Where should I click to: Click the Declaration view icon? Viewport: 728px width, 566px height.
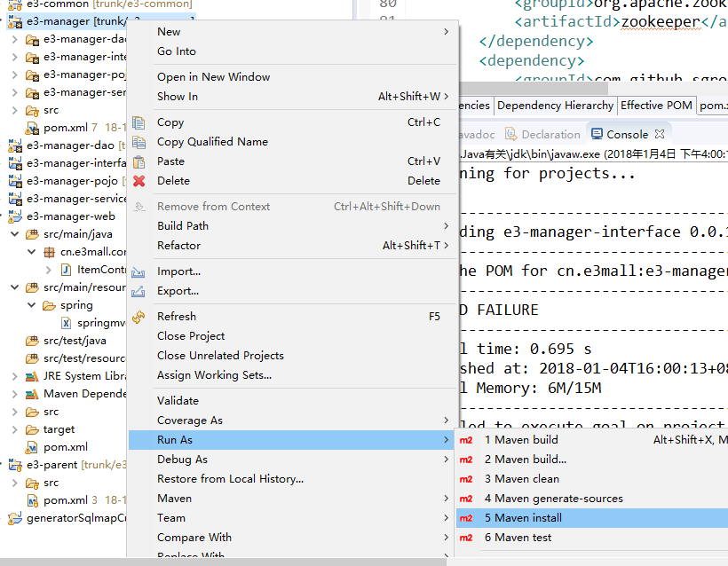coord(511,134)
